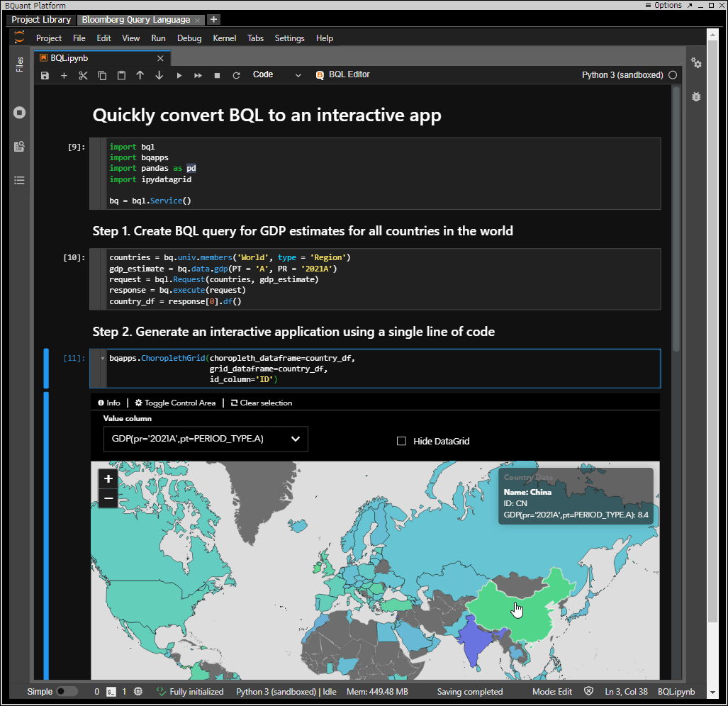Click the run cell play icon
Screen dimensions: 728x706
coord(179,75)
